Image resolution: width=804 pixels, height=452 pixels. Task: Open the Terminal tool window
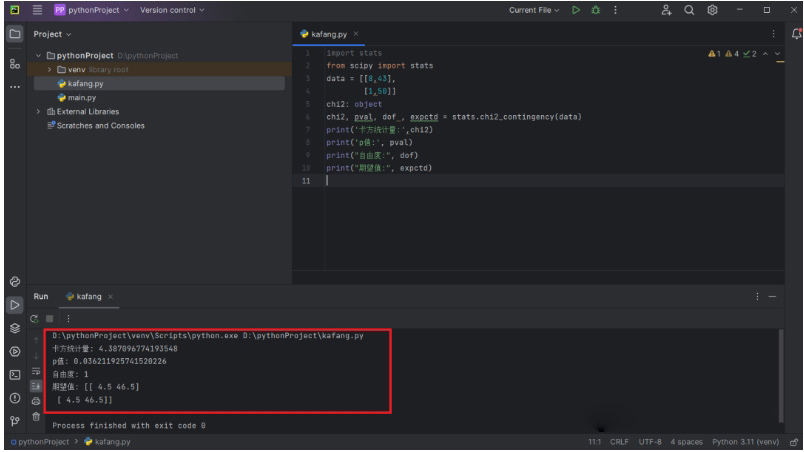[14, 374]
